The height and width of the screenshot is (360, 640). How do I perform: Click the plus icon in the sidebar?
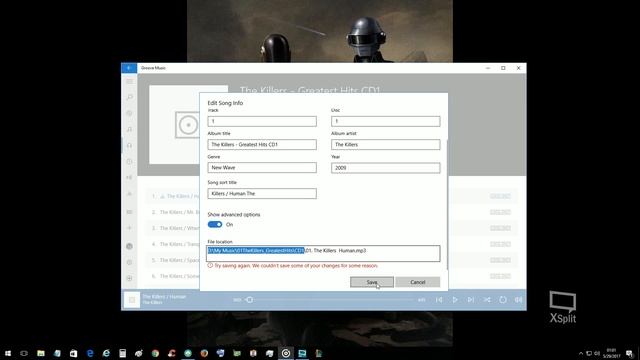129,228
